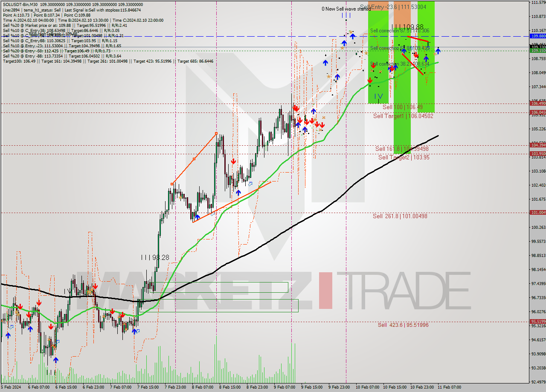The height and width of the screenshot is (392, 546).
Task: Click the 110.870 price axis value
Action: click(538, 17)
